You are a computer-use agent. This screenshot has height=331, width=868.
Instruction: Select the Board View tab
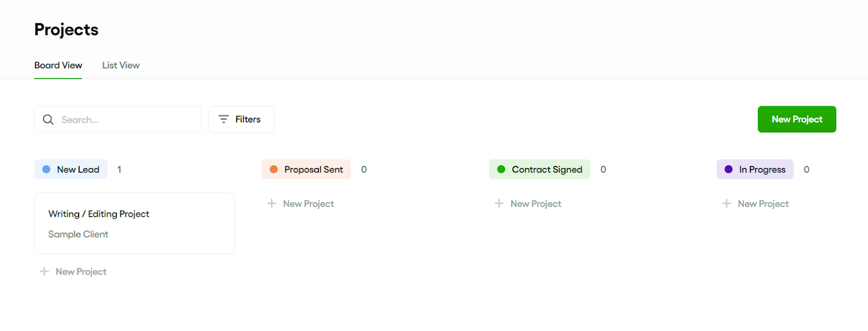pyautogui.click(x=58, y=65)
